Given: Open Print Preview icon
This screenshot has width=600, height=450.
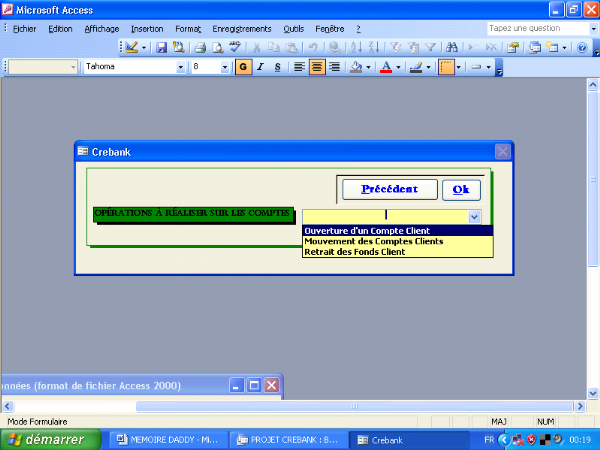Looking at the screenshot, I should (x=218, y=47).
